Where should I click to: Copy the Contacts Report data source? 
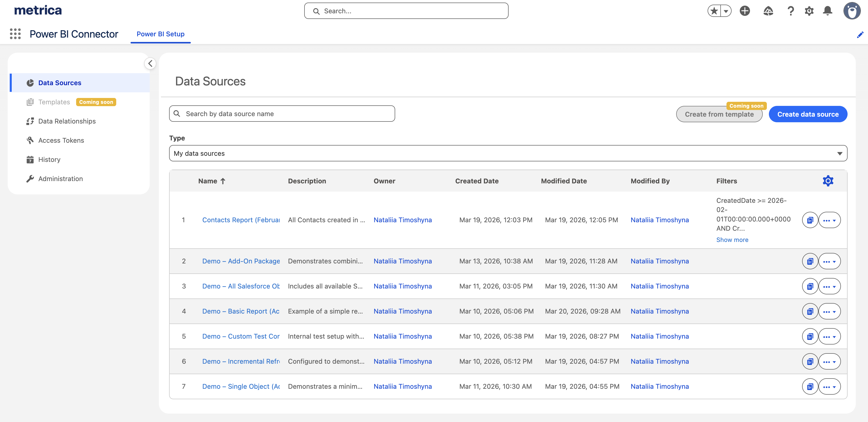click(x=810, y=220)
